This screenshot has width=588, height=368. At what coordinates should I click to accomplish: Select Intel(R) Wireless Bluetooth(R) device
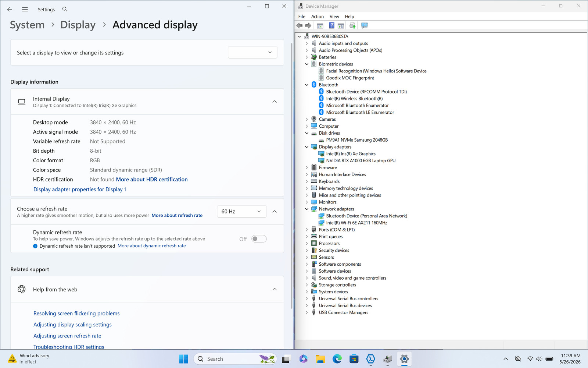pos(354,99)
